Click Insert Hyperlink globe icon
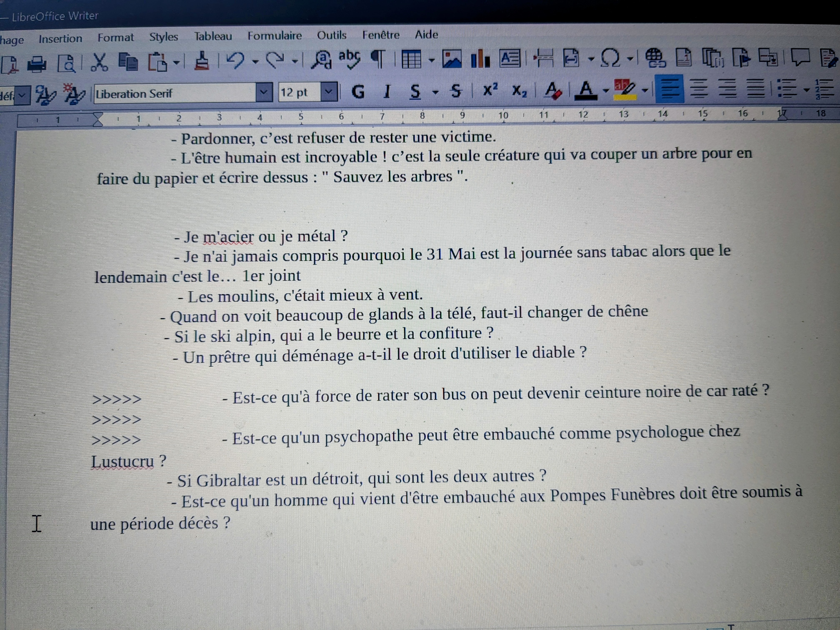The height and width of the screenshot is (630, 840). coord(656,58)
